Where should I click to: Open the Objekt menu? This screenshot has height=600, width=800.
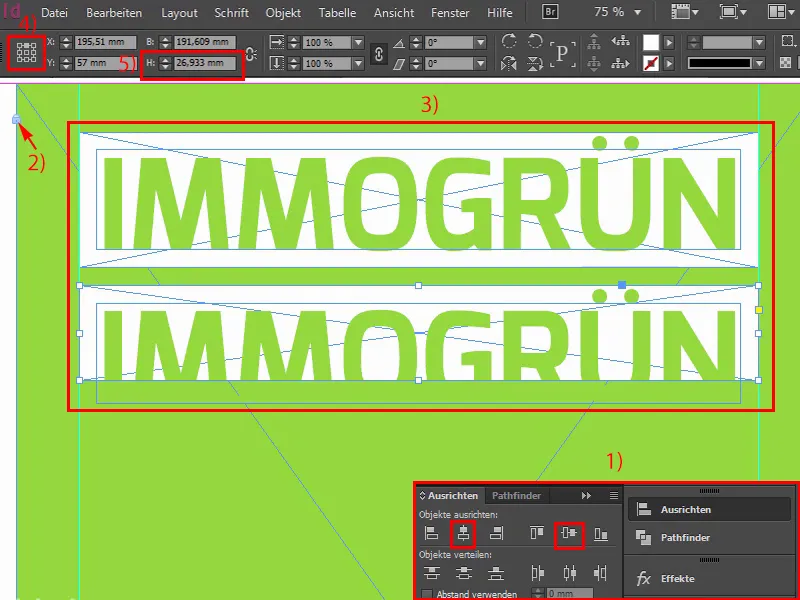[283, 13]
